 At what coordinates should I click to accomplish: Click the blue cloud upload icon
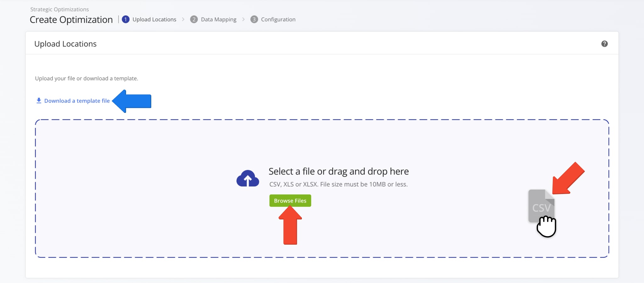click(248, 178)
